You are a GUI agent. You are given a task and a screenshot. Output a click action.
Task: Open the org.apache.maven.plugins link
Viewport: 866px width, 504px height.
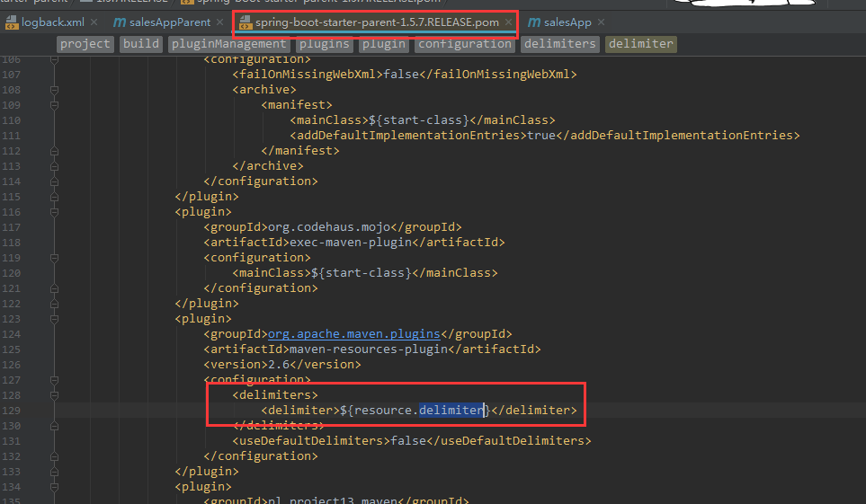(x=354, y=334)
